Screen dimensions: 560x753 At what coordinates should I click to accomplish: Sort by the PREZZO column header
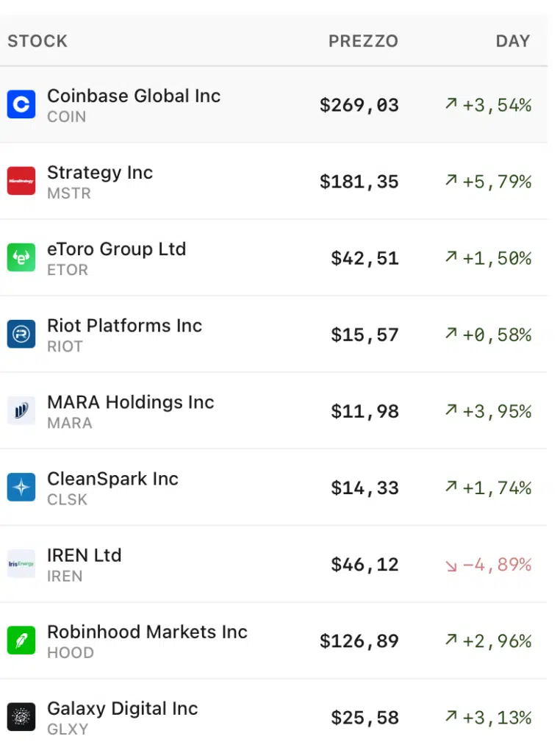(363, 41)
